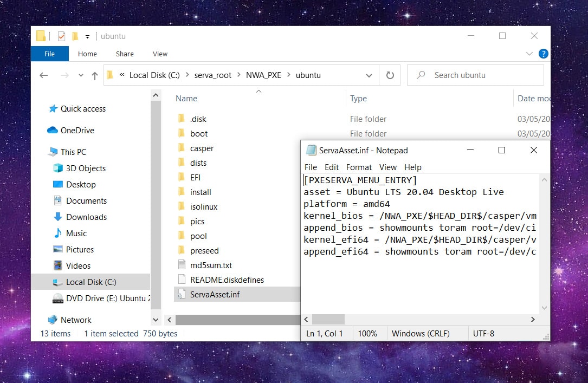Open the File tab in Explorer
The height and width of the screenshot is (383, 588).
pos(49,54)
